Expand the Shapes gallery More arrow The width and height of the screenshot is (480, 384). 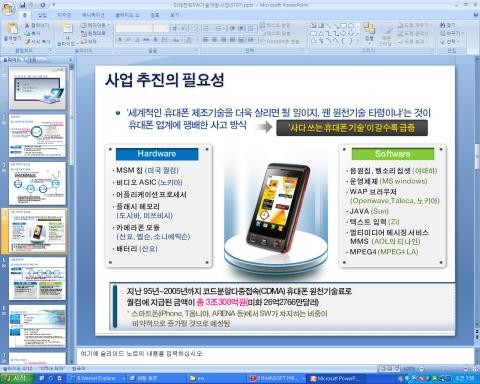(x=358, y=42)
